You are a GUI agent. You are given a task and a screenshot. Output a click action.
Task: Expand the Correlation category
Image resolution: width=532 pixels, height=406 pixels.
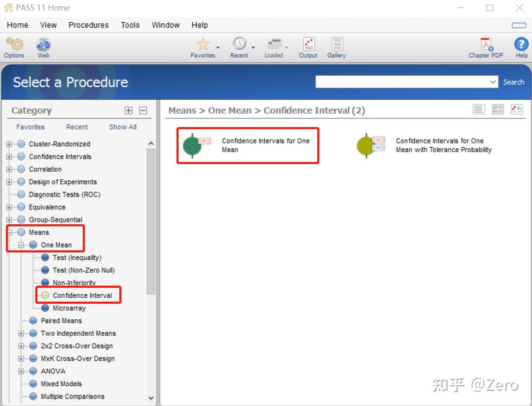(9, 169)
